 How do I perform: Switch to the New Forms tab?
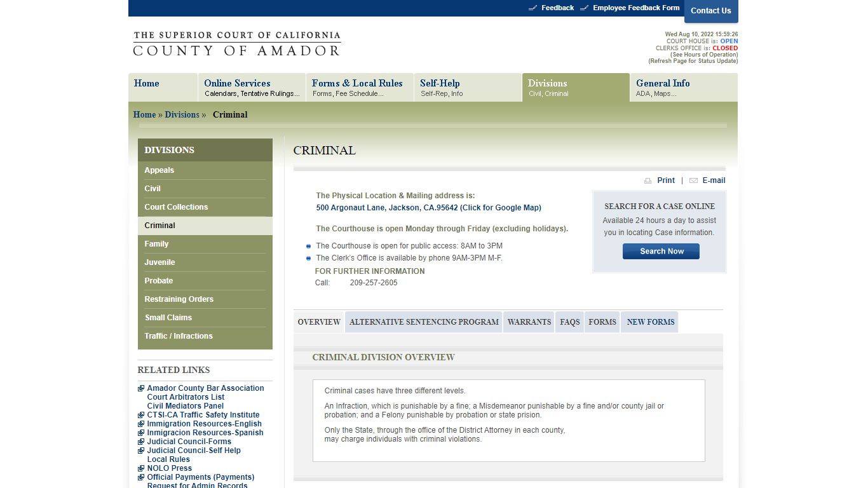pyautogui.click(x=650, y=322)
